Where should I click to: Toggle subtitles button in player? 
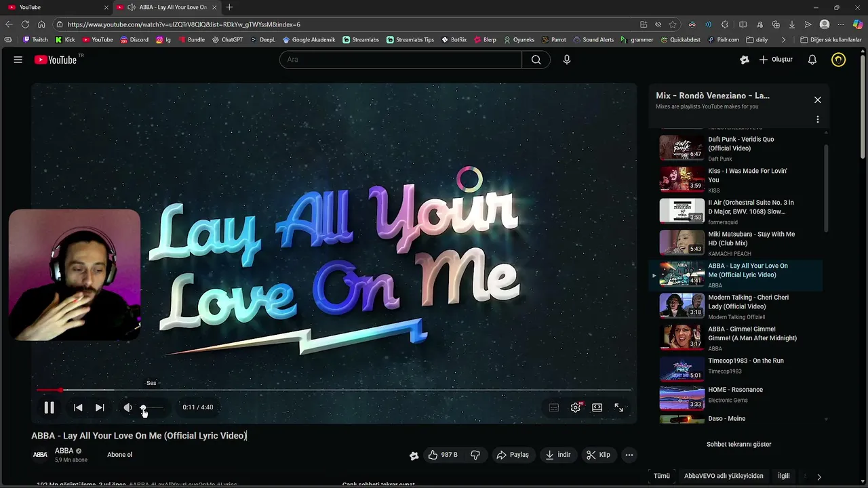point(554,407)
